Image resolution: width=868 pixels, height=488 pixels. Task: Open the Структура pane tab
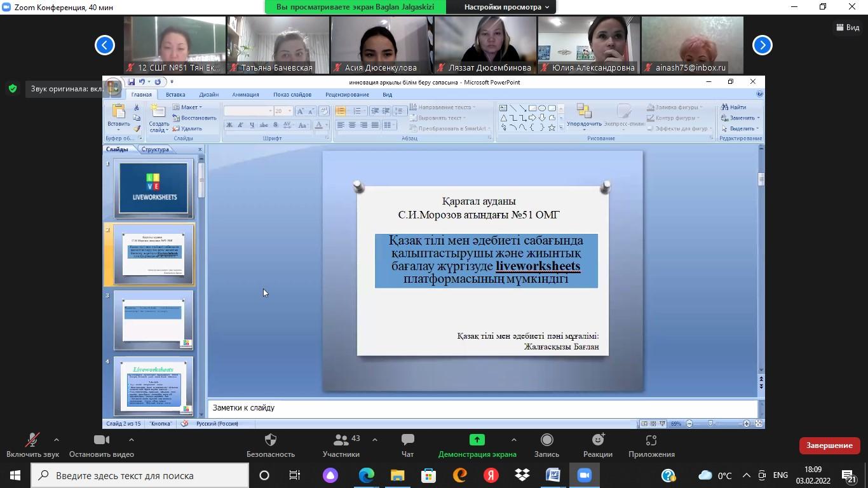[155, 149]
